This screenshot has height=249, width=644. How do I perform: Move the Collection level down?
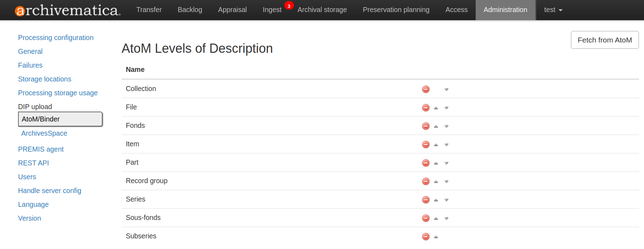(x=446, y=90)
